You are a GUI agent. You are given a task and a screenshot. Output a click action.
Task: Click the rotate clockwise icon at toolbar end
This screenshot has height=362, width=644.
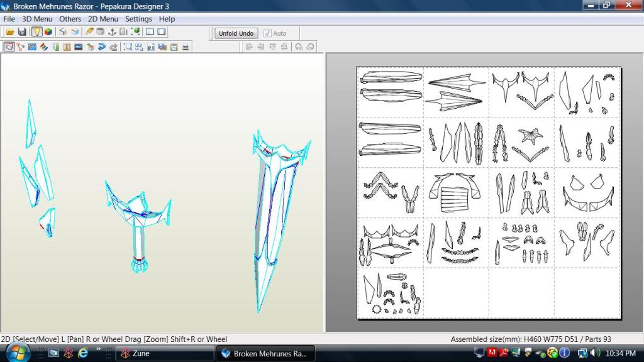[x=310, y=47]
